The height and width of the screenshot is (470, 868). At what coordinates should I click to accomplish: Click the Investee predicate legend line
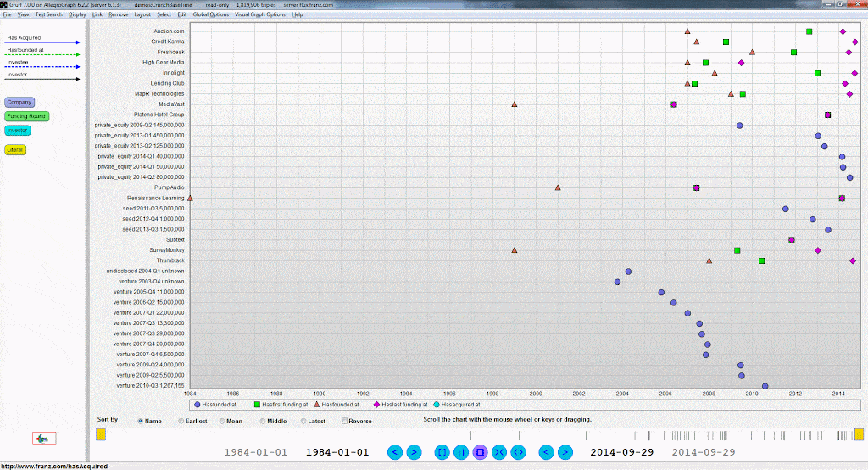click(42, 66)
